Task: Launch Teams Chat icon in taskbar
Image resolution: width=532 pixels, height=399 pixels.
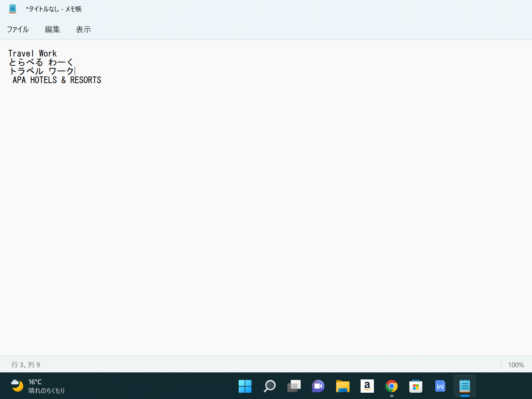Action: click(318, 386)
